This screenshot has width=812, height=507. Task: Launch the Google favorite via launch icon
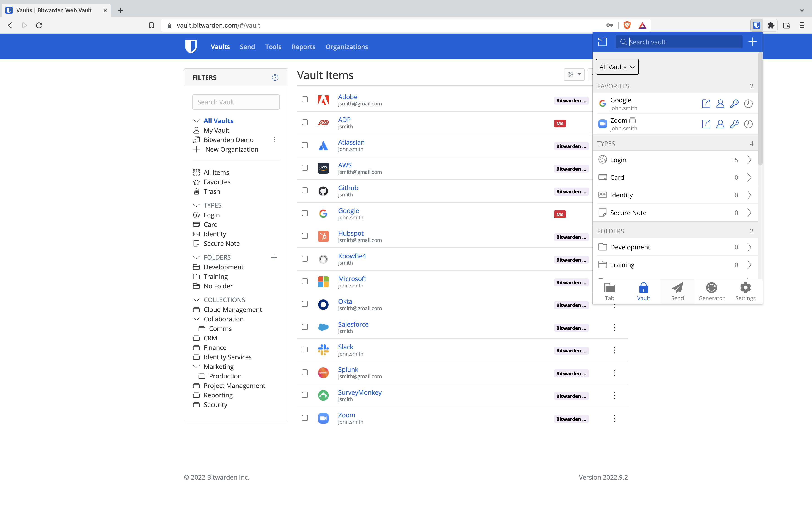(x=706, y=104)
